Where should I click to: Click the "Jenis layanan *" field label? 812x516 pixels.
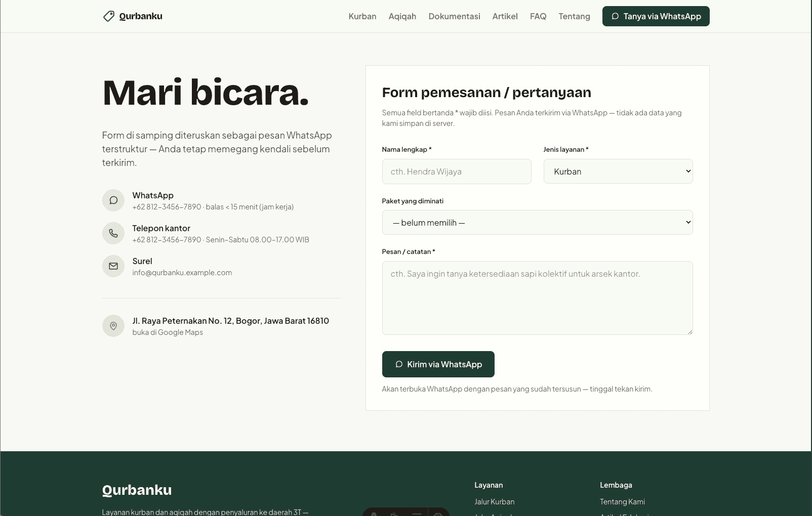(x=566, y=149)
